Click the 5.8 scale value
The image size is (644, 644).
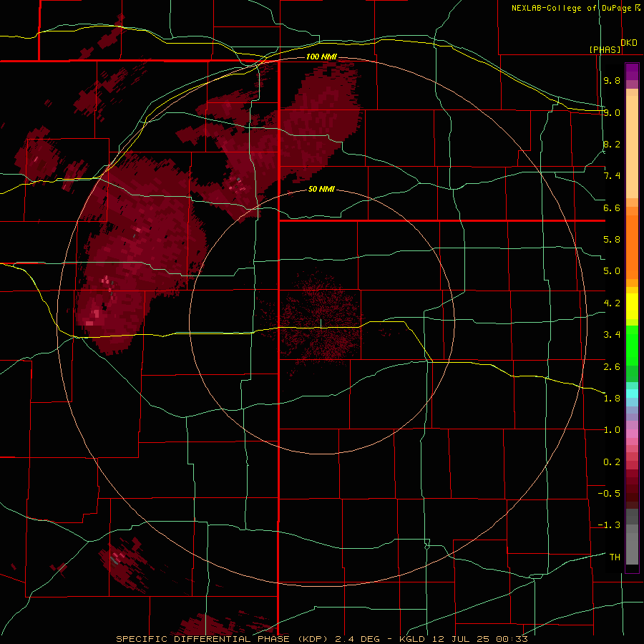coord(612,240)
